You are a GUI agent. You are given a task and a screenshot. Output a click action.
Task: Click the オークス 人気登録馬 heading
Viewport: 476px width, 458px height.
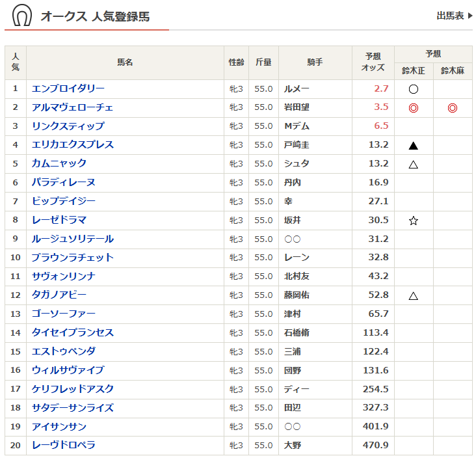click(x=95, y=16)
